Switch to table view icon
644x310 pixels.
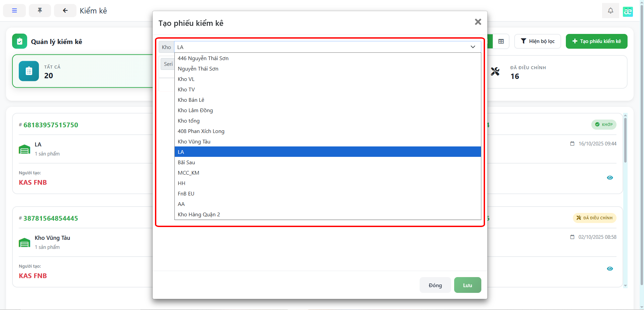pyautogui.click(x=501, y=41)
